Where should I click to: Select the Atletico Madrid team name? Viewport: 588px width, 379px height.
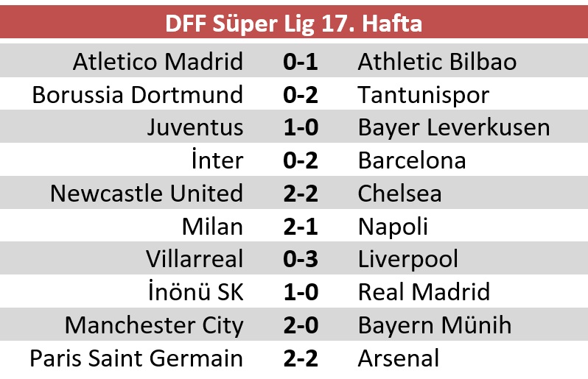coord(158,61)
